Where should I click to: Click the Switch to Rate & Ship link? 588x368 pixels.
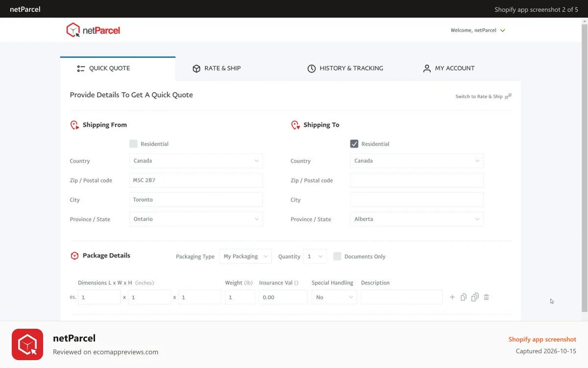click(x=479, y=97)
